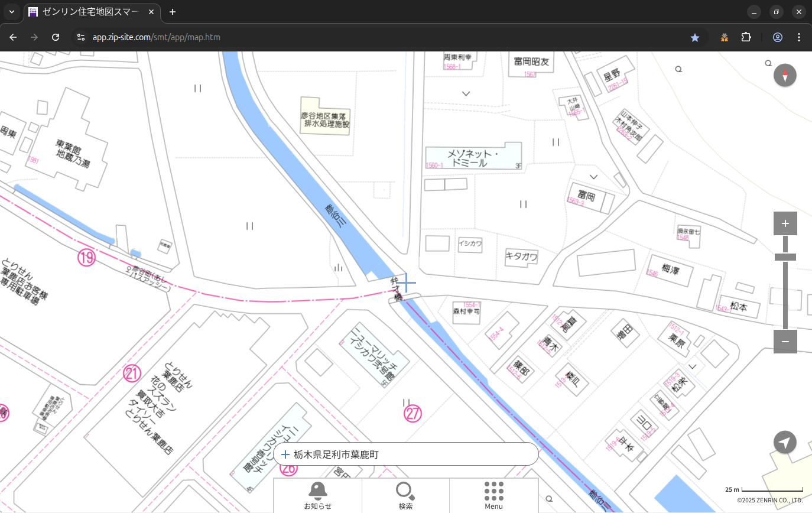The height and width of the screenshot is (513, 812).
Task: Click 森村幸司 residence label
Action: coord(466,310)
